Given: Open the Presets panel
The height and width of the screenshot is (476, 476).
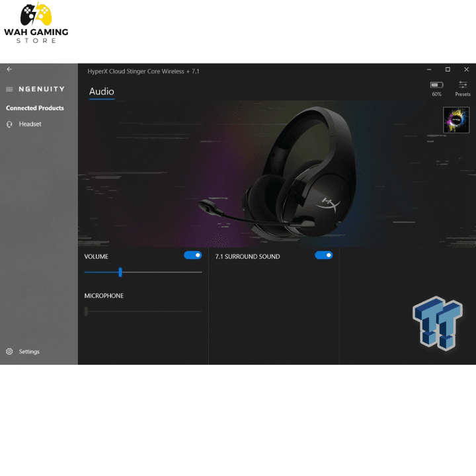Looking at the screenshot, I should coord(463,89).
